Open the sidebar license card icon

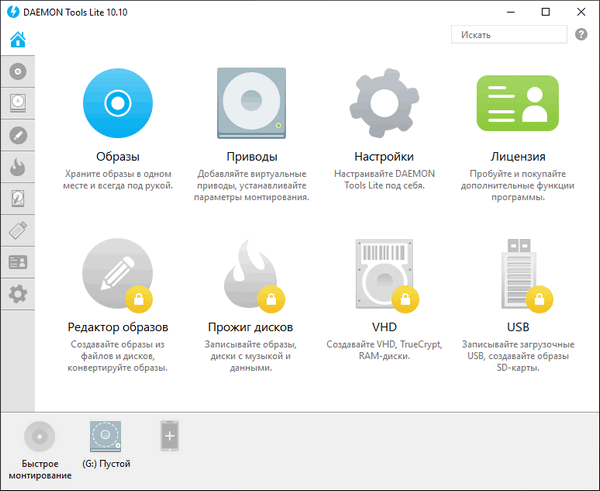(17, 262)
